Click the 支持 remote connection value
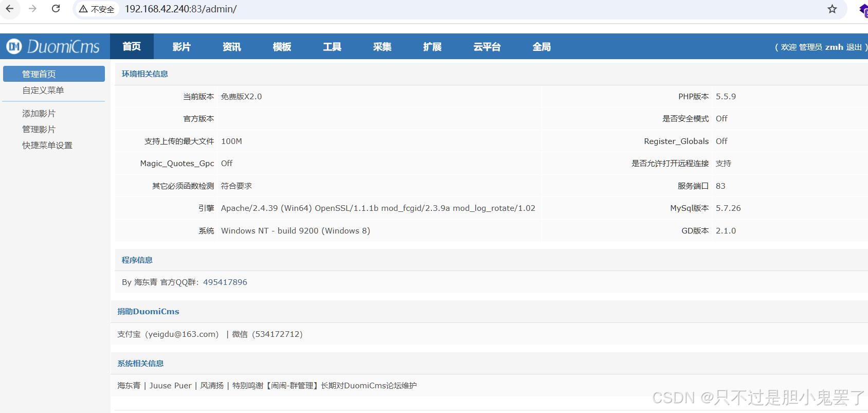This screenshot has height=413, width=868. tap(724, 164)
